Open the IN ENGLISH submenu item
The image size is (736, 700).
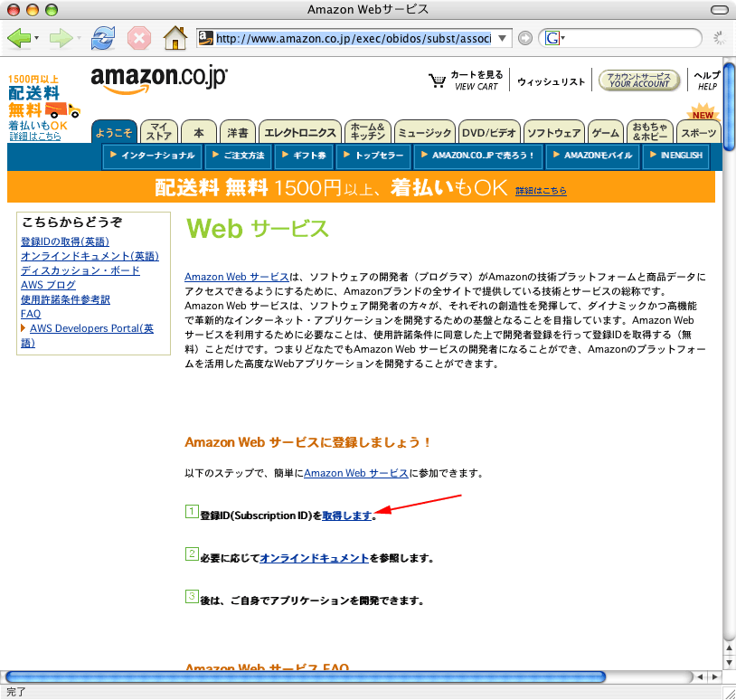point(676,156)
